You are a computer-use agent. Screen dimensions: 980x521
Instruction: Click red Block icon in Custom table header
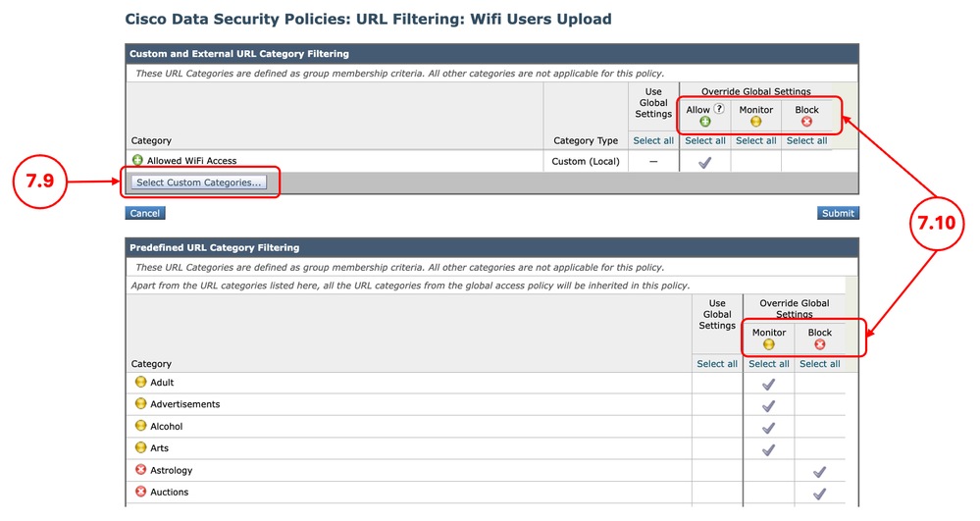(807, 122)
